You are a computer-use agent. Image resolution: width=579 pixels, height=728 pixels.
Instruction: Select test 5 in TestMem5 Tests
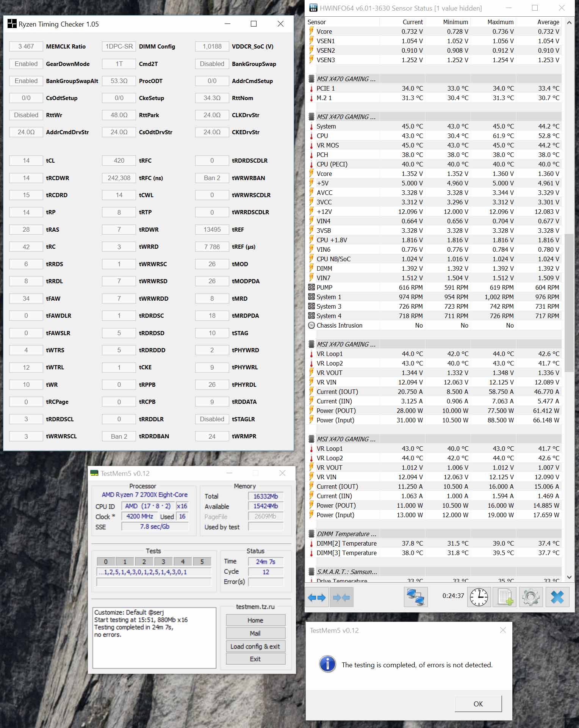202,562
